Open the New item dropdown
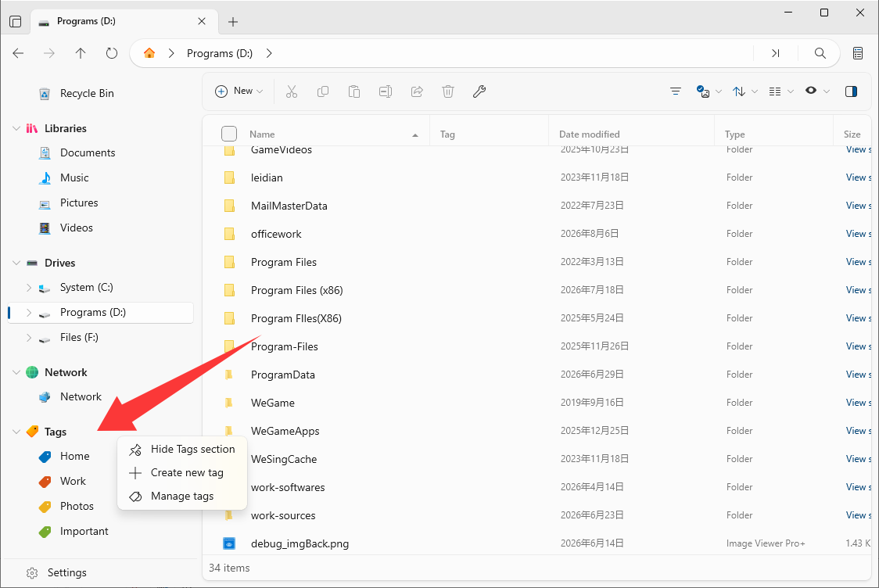Viewport: 879px width, 588px height. pos(239,91)
